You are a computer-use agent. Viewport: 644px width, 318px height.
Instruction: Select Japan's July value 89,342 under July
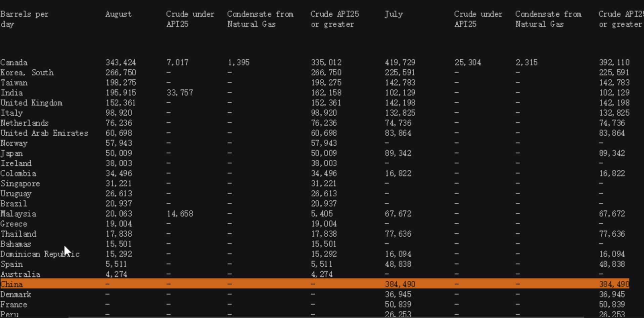(398, 153)
